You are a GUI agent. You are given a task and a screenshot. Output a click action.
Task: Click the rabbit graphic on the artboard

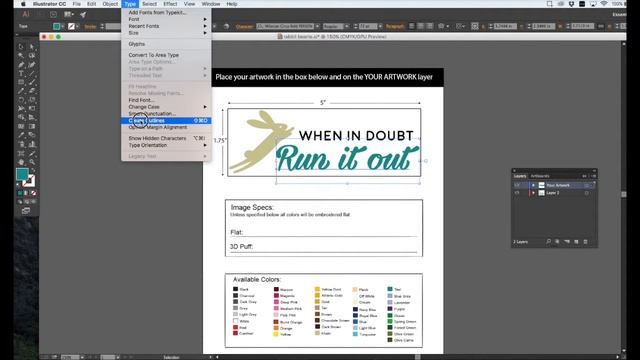click(x=261, y=141)
